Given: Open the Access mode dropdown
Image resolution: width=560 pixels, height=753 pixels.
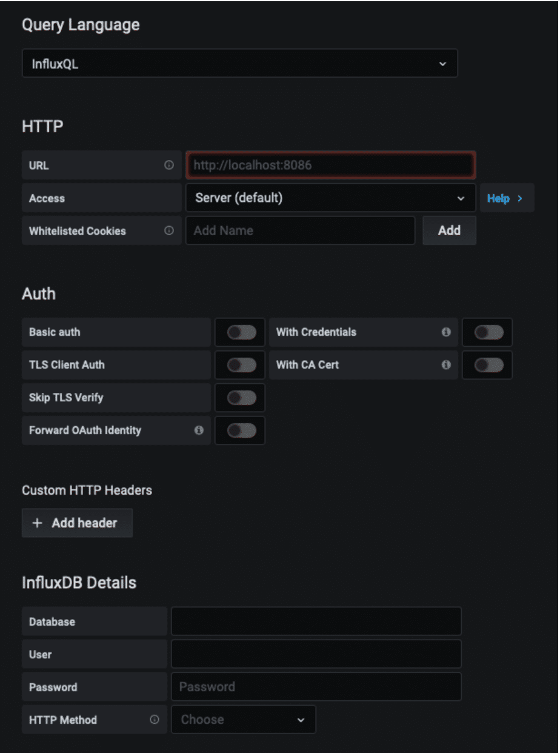Looking at the screenshot, I should point(330,198).
